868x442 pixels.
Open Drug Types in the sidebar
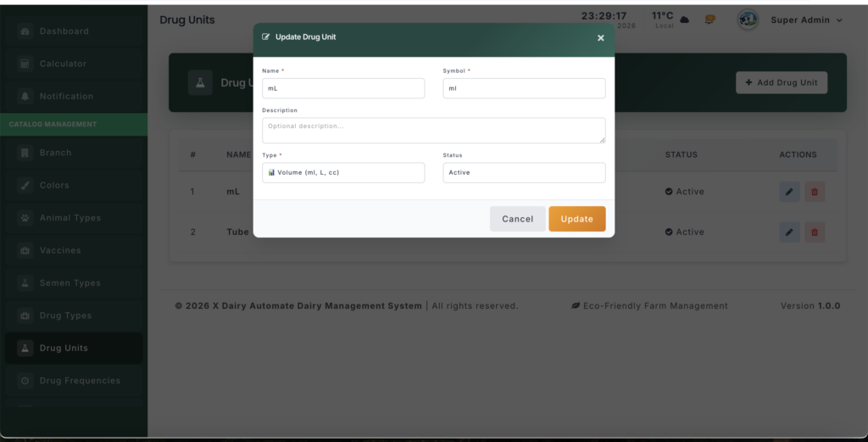65,316
